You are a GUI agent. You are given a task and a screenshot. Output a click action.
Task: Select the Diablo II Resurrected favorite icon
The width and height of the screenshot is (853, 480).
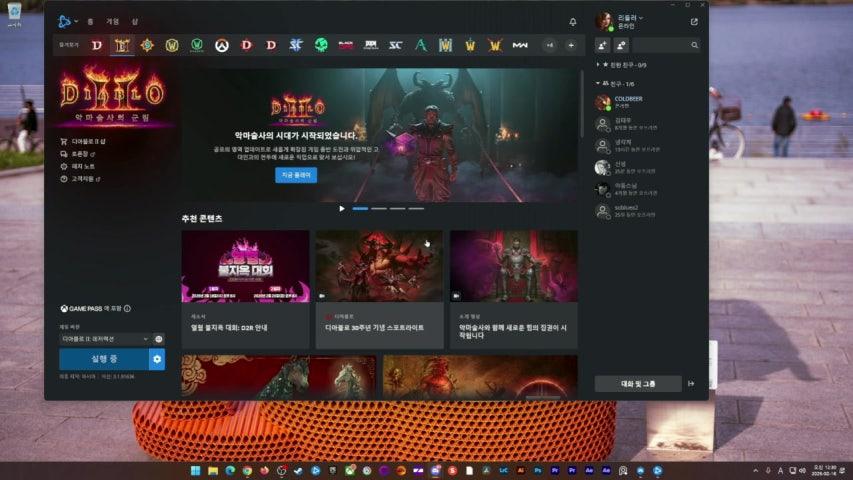[122, 45]
